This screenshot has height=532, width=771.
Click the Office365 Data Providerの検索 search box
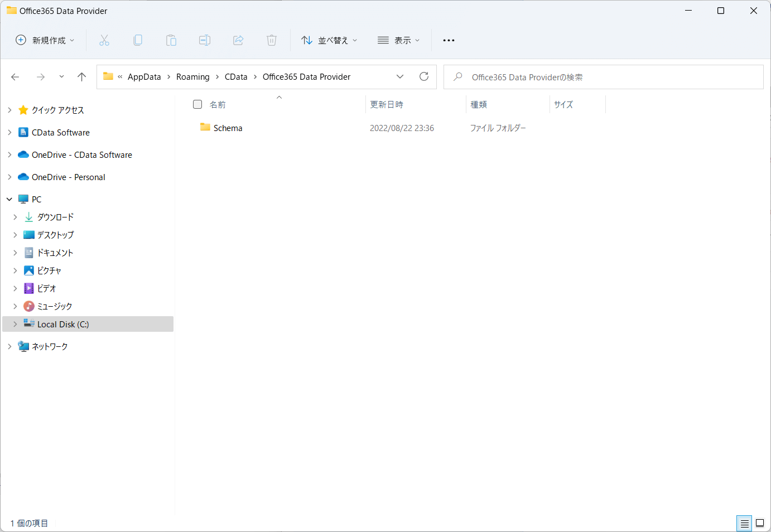click(604, 77)
